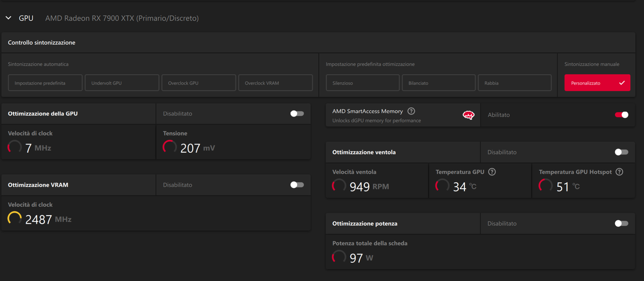Select Impostazione predefinita auto tuning
The height and width of the screenshot is (281, 644).
[x=45, y=83]
